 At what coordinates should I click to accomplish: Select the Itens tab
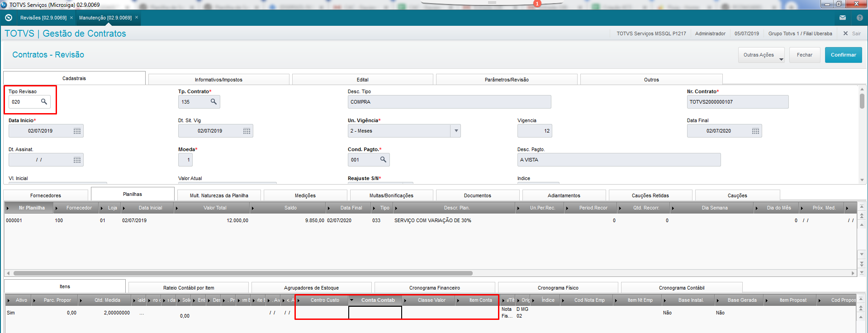(65, 286)
